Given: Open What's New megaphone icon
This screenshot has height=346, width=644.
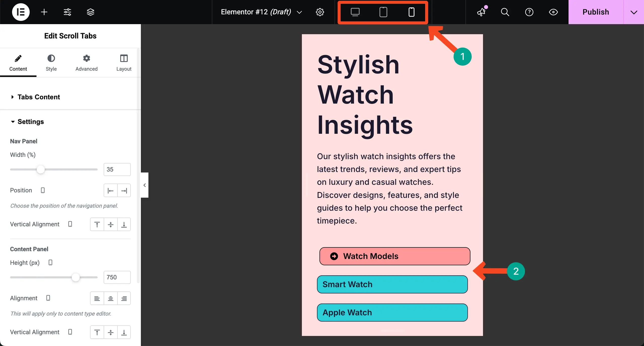Looking at the screenshot, I should [x=481, y=12].
